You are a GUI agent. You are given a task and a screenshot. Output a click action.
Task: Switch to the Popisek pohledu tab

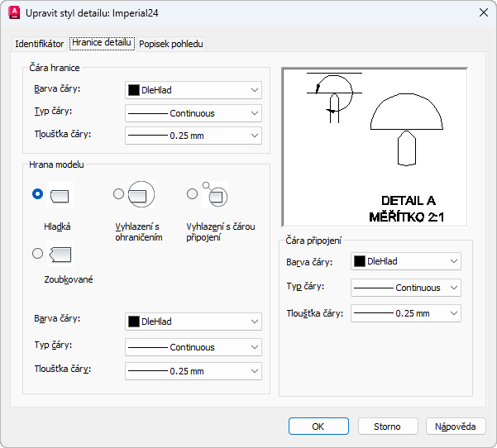[171, 44]
